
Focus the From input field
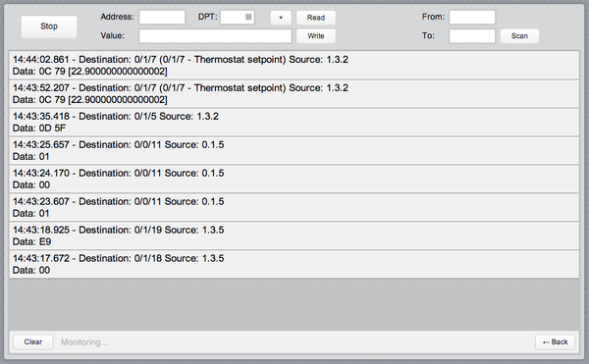point(472,17)
